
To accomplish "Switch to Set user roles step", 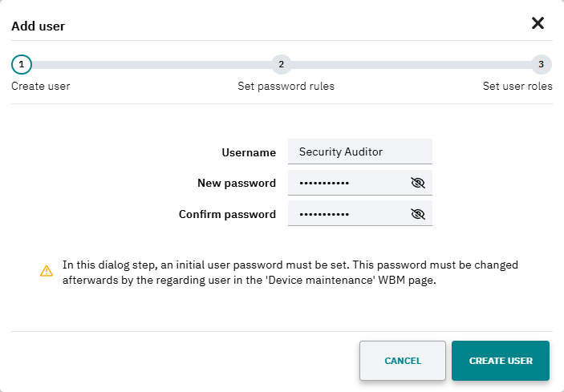I will click(x=517, y=87).
